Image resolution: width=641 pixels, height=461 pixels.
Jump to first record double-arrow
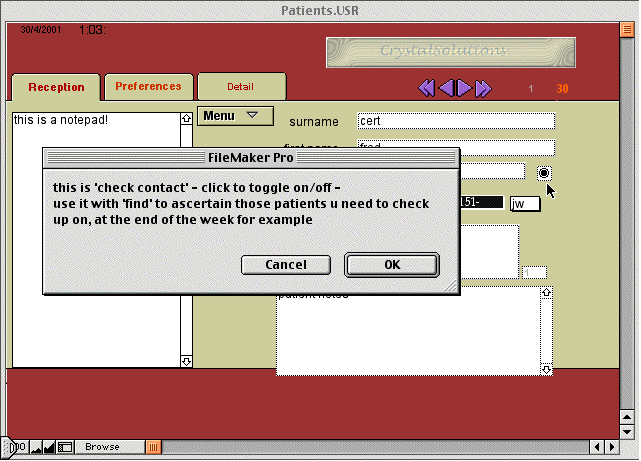tap(426, 88)
